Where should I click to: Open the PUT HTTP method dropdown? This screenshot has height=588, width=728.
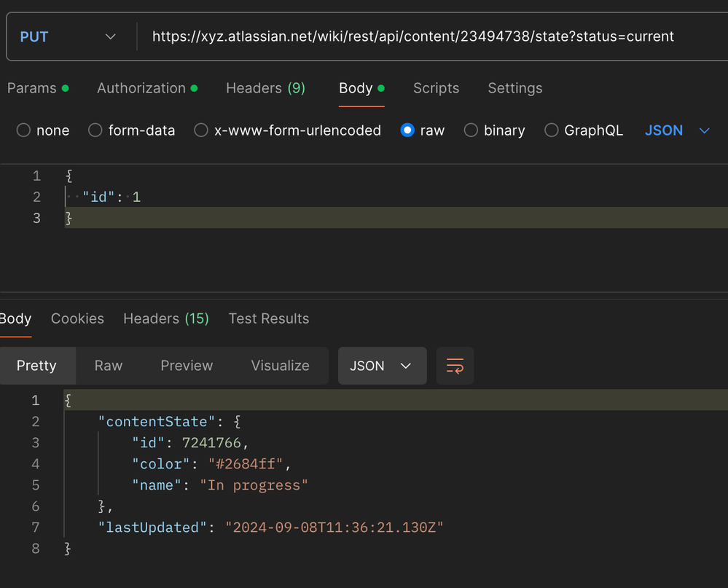point(69,36)
